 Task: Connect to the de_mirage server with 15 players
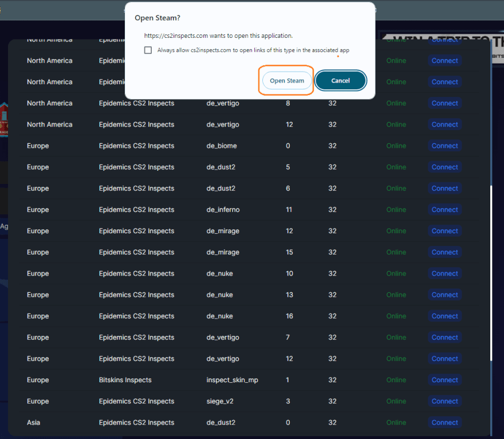click(444, 252)
